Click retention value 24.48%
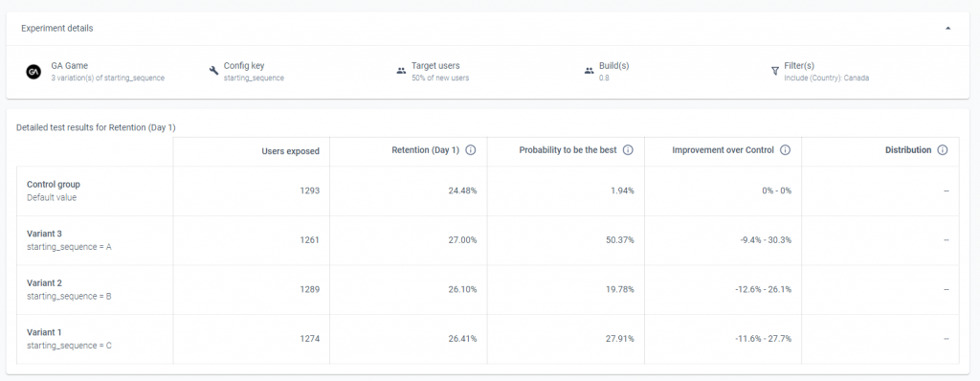This screenshot has height=381, width=980. point(462,190)
